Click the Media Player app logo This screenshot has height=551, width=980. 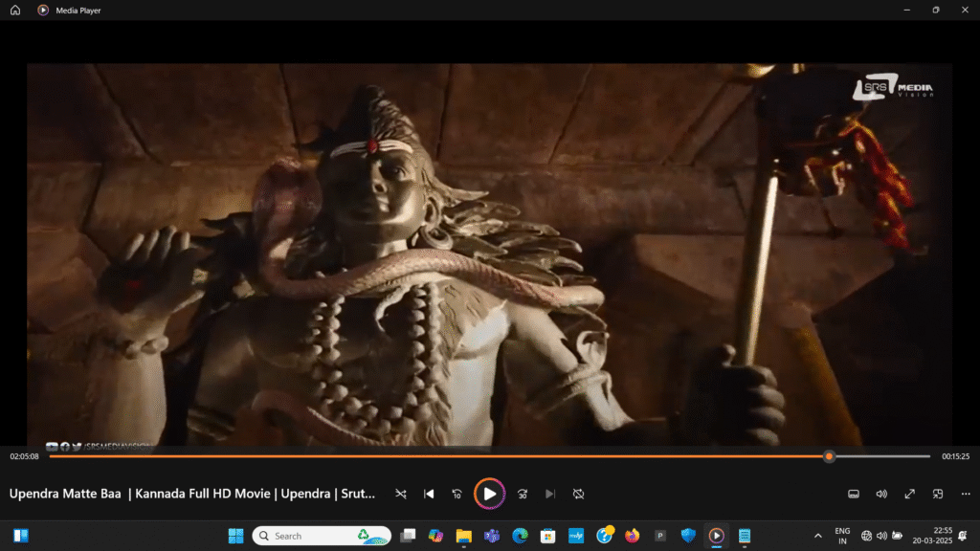point(43,10)
